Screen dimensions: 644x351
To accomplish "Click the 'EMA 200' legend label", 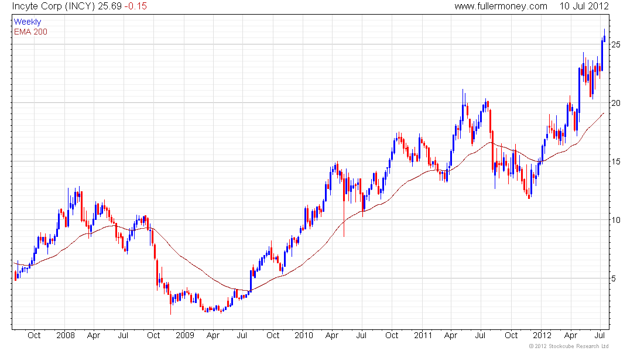I will click(x=30, y=32).
